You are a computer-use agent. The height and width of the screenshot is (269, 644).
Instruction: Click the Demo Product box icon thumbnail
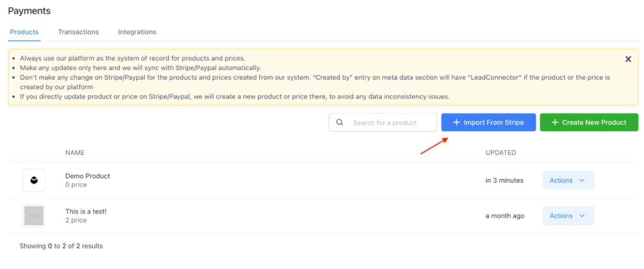34,180
